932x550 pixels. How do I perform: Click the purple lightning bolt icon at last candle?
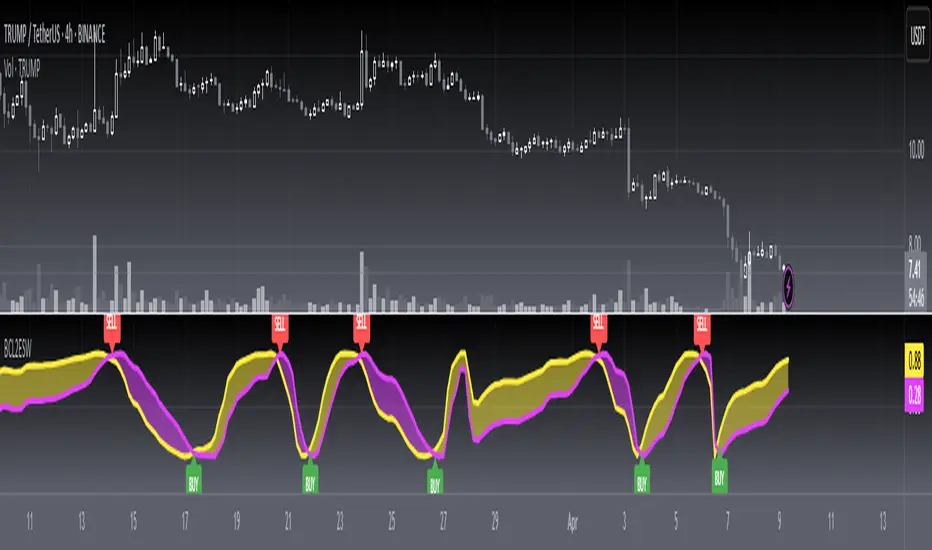point(788,287)
